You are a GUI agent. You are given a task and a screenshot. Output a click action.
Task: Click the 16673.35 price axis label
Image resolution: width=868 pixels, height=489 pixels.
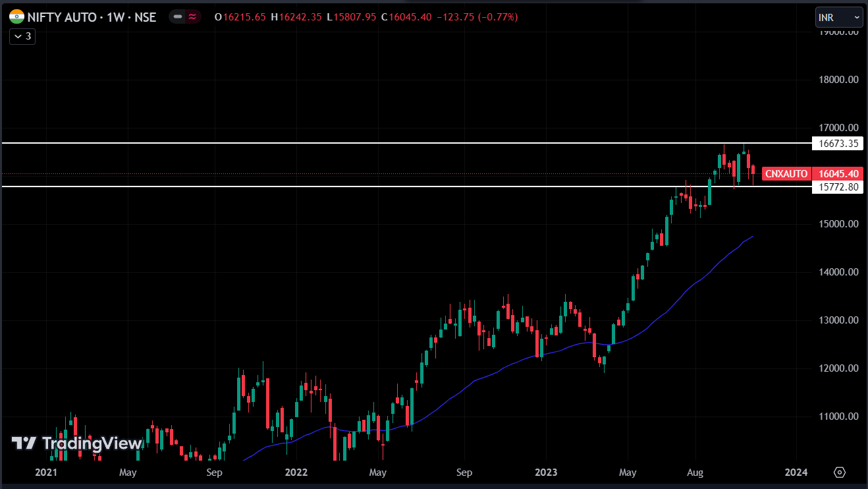coord(838,143)
